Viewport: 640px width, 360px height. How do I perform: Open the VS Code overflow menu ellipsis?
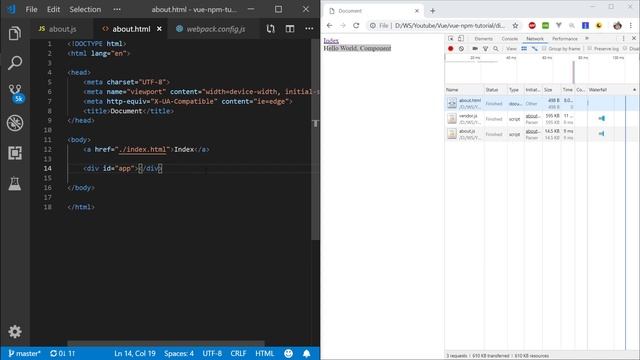click(117, 9)
